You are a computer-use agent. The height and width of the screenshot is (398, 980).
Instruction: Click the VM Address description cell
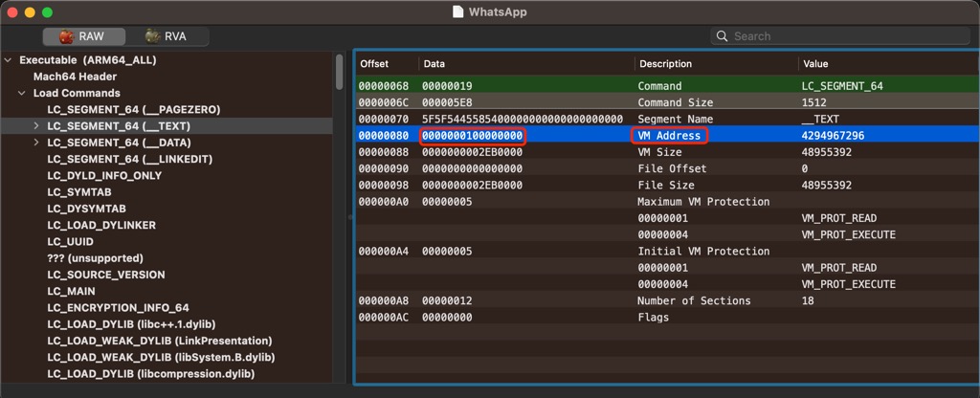click(669, 136)
